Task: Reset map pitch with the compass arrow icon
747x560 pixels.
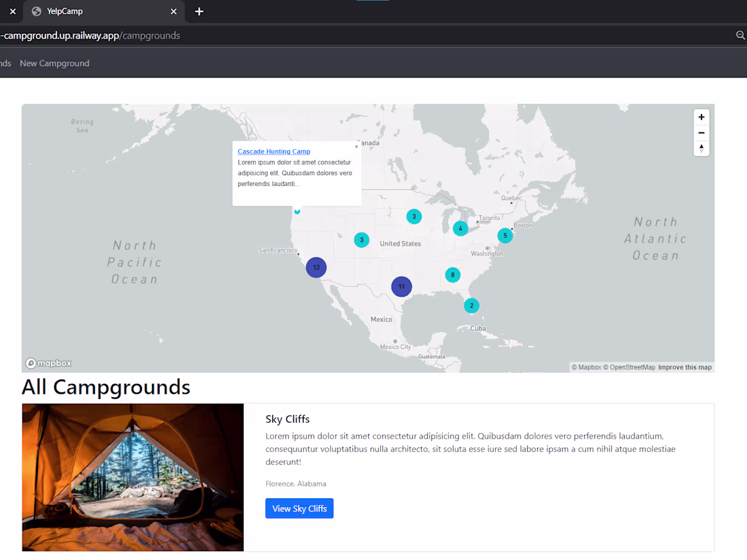Action: [701, 148]
